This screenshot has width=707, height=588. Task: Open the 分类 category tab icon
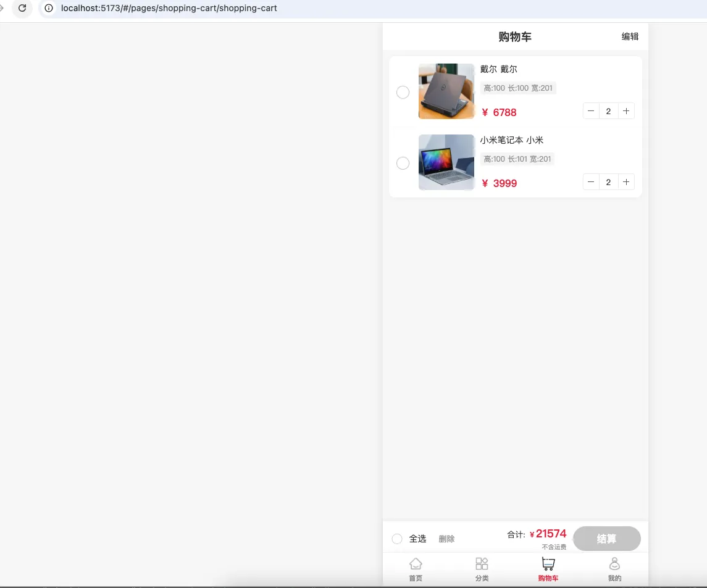pyautogui.click(x=482, y=564)
